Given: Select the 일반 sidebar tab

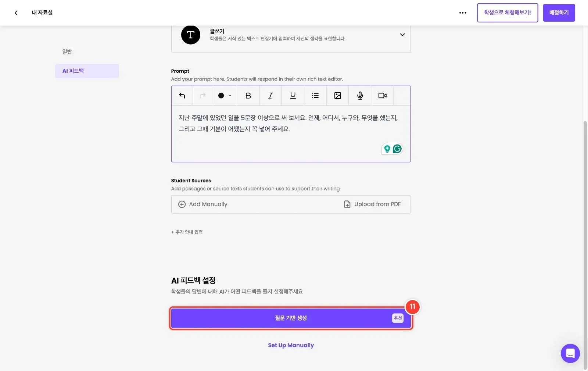Looking at the screenshot, I should [x=67, y=52].
